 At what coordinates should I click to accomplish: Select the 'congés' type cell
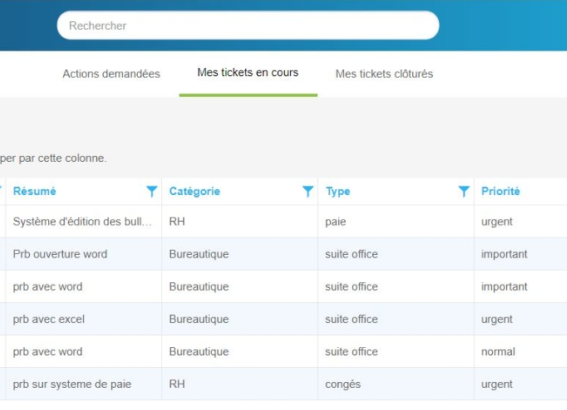tap(343, 384)
